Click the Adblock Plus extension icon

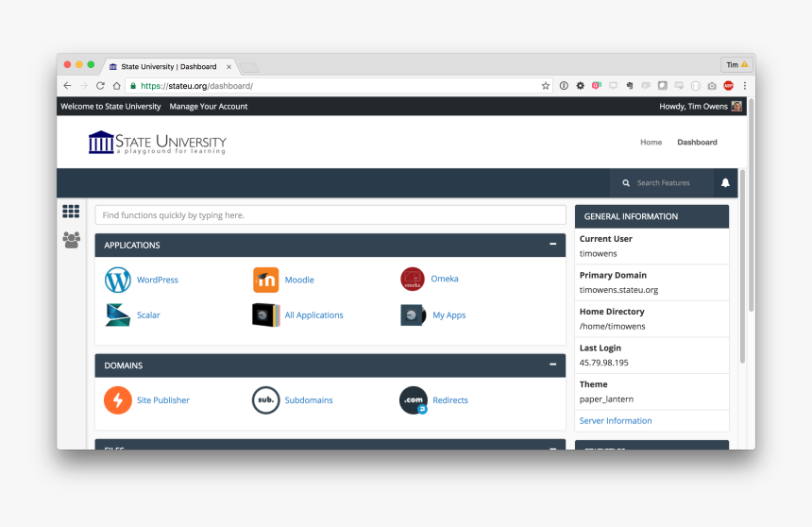pos(728,86)
